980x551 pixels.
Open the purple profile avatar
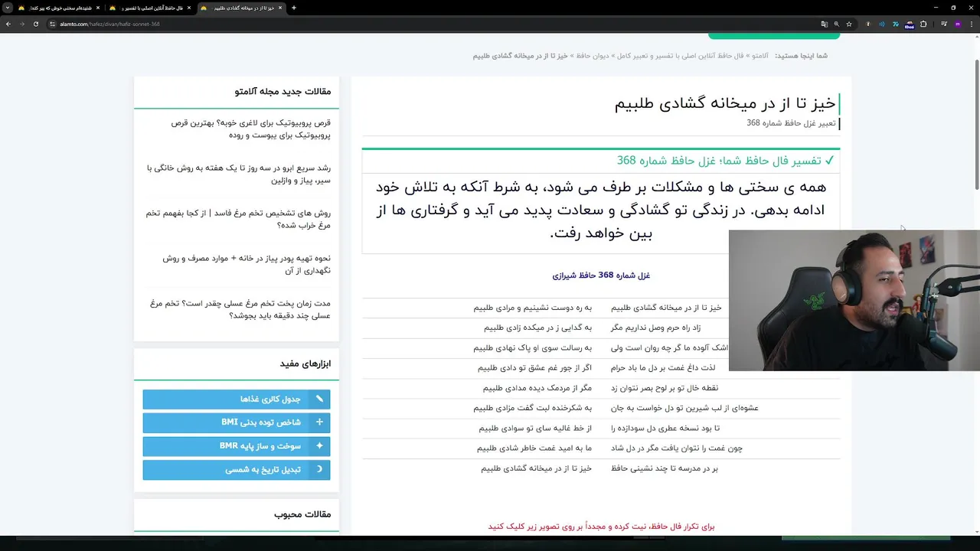pyautogui.click(x=957, y=24)
